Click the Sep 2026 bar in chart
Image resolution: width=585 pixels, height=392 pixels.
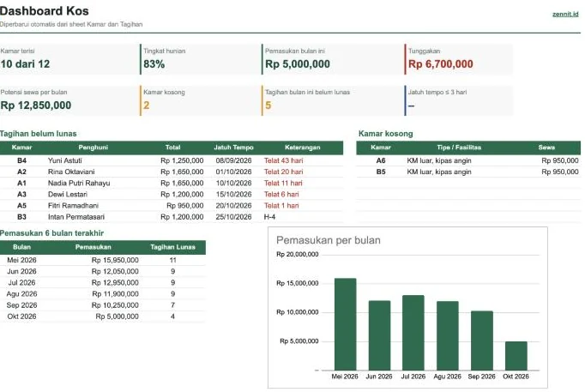click(482, 341)
